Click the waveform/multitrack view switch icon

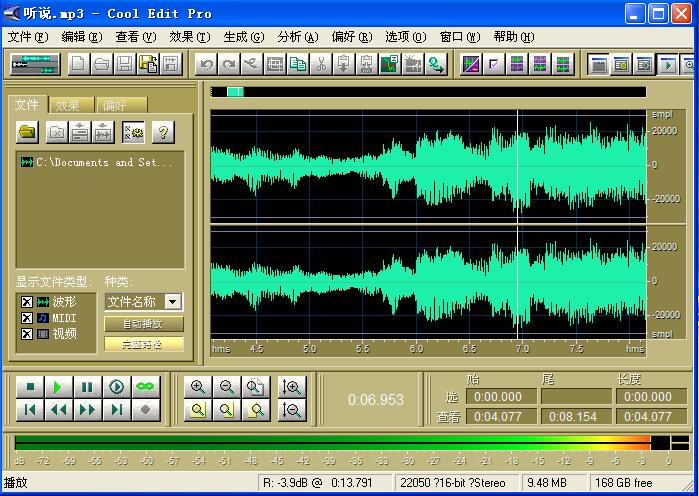35,65
